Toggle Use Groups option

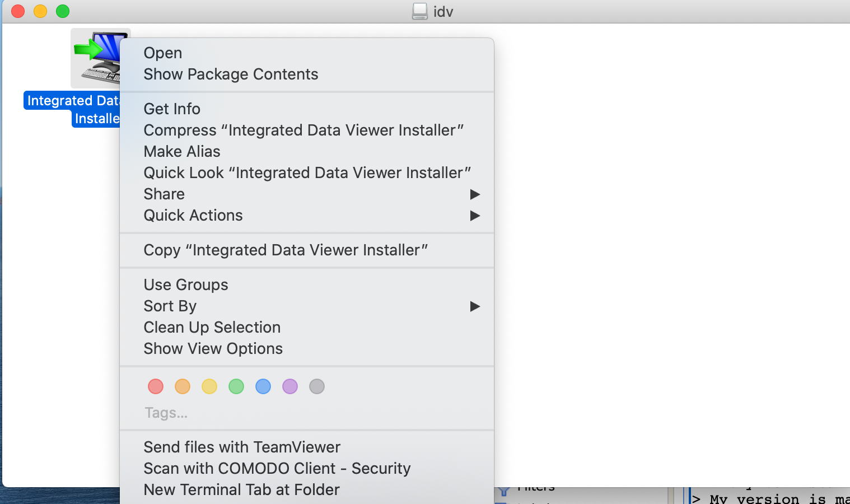[186, 284]
